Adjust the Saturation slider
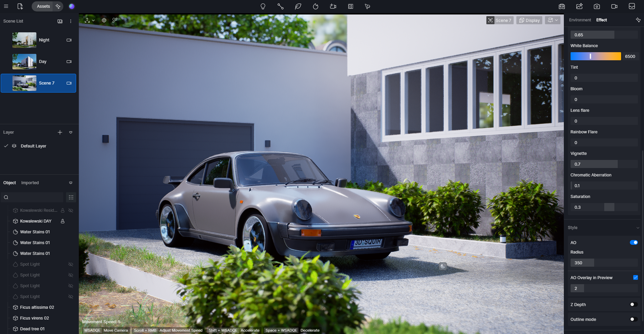The width and height of the screenshot is (644, 334). pos(604,207)
